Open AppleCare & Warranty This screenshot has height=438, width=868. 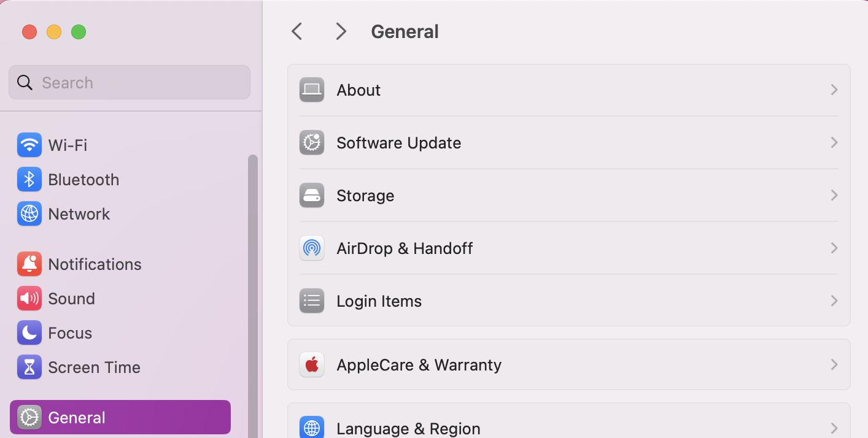(x=419, y=364)
